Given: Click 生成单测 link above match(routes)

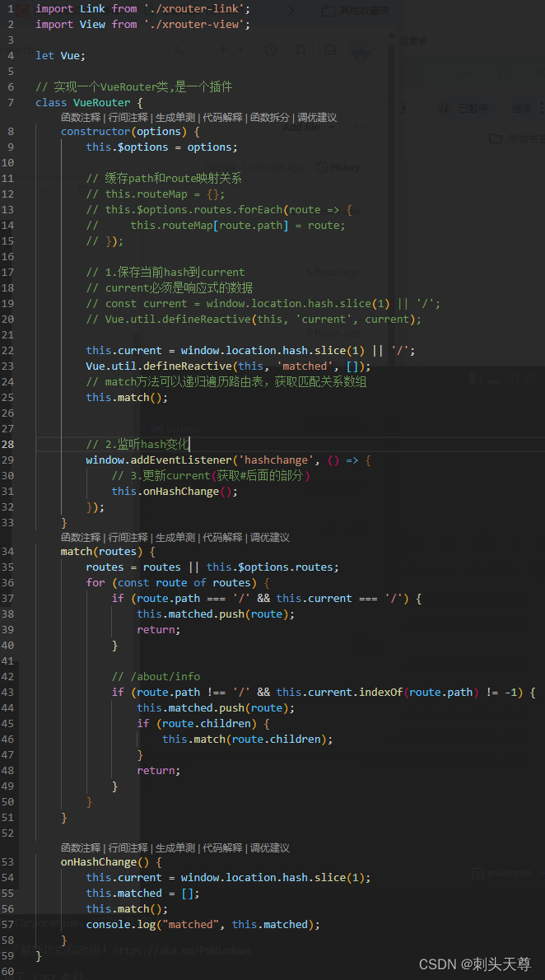Looking at the screenshot, I should pyautogui.click(x=175, y=538).
